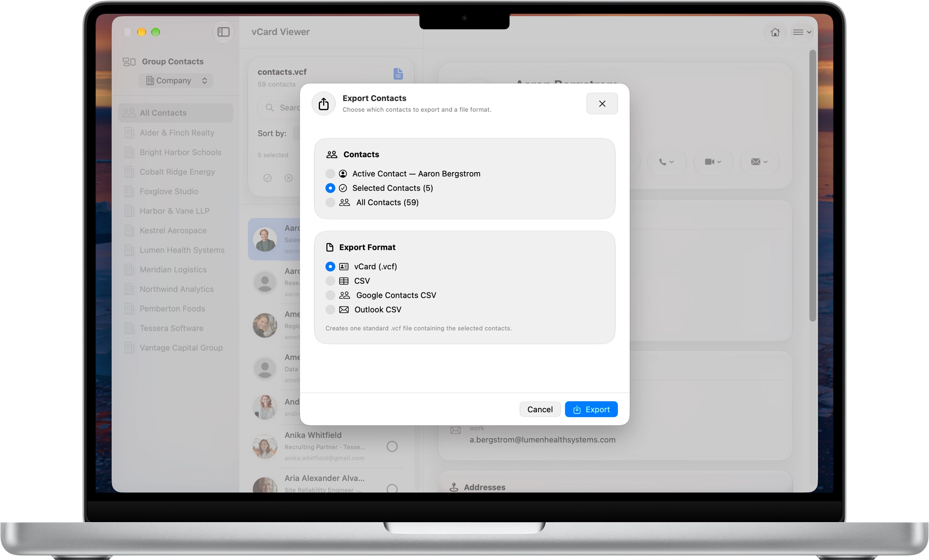The height and width of the screenshot is (560, 929).
Task: Click the share icon in Export dialog header
Action: (323, 103)
